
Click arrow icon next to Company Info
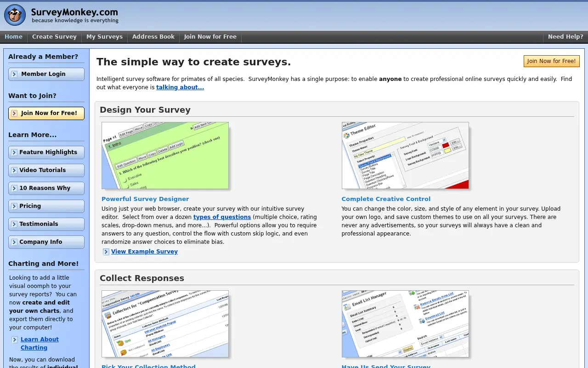[14, 242]
